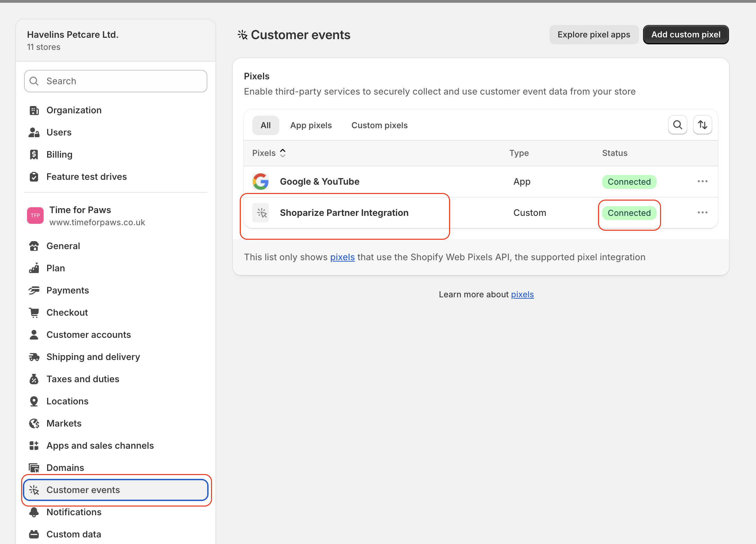The width and height of the screenshot is (756, 544).
Task: Click the Explore pixel apps button
Action: tap(594, 35)
